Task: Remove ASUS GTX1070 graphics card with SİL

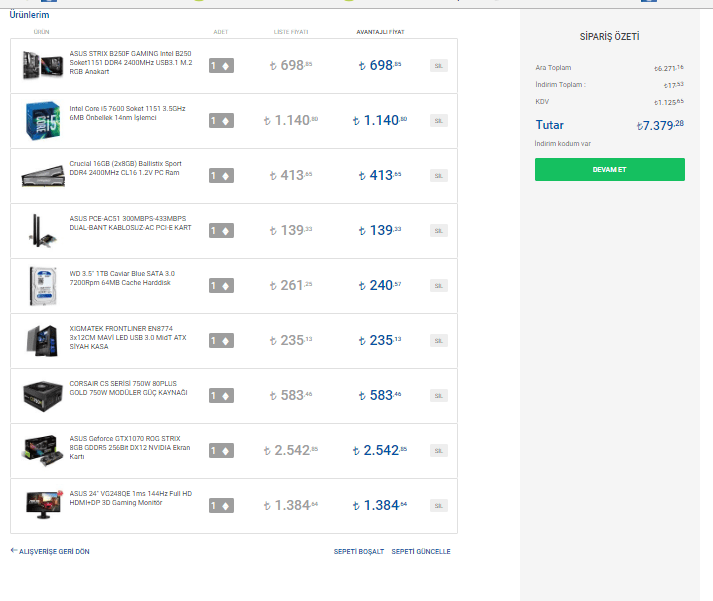Action: click(x=439, y=451)
